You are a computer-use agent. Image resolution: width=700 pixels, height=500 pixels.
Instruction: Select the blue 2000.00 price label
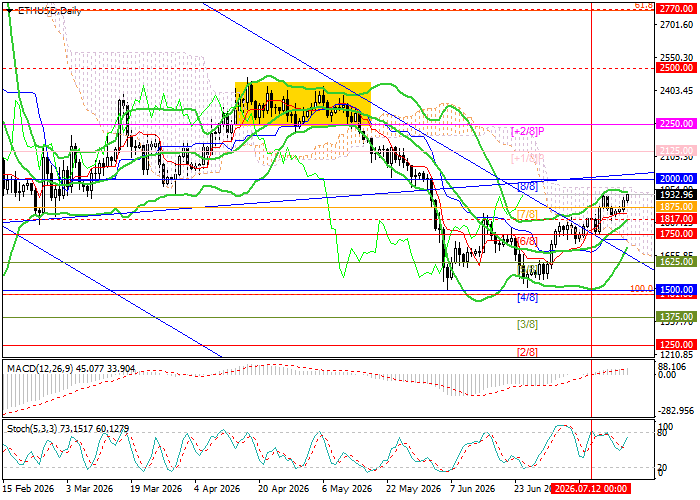point(676,179)
